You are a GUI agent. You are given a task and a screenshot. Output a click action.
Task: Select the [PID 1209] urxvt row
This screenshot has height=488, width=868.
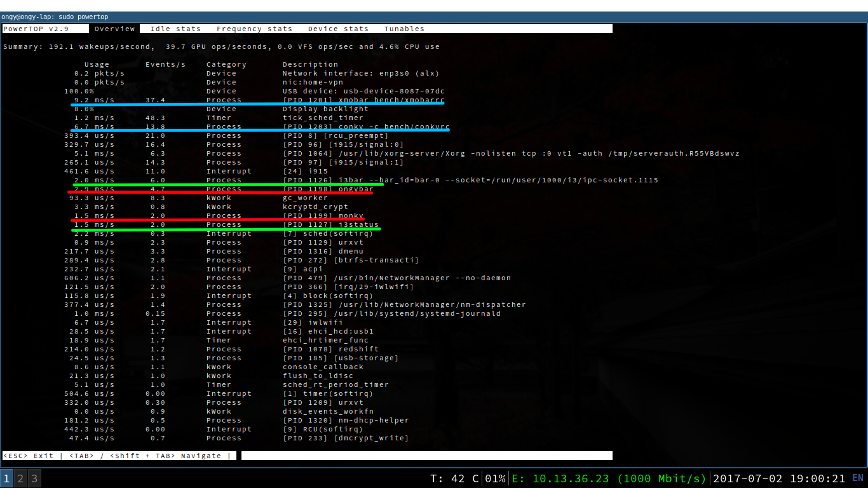click(x=214, y=402)
